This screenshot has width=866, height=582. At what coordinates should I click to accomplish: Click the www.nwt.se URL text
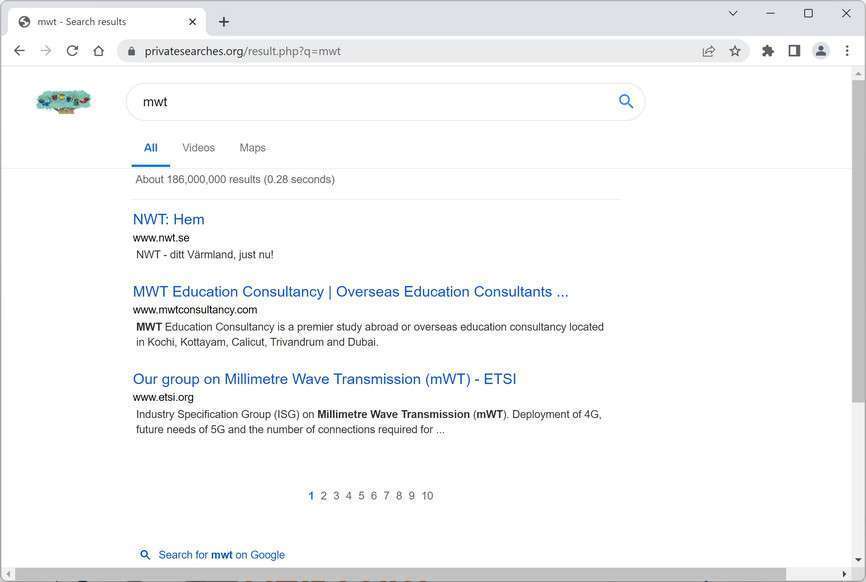161,238
